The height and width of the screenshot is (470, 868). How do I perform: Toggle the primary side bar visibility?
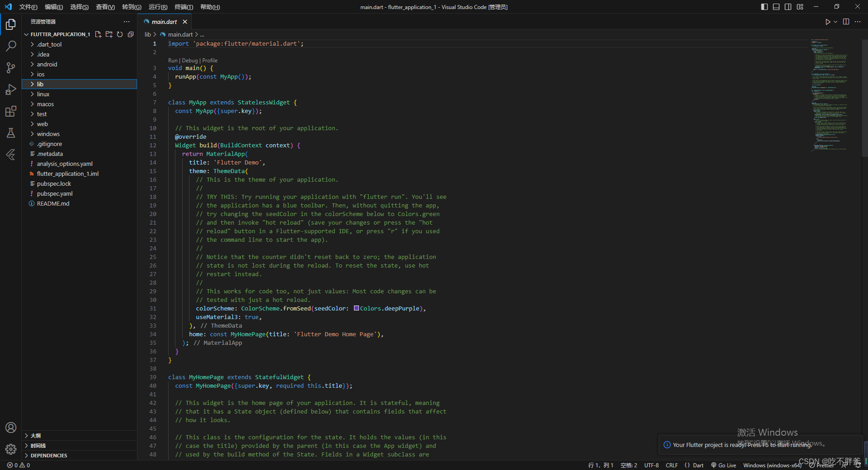[764, 7]
